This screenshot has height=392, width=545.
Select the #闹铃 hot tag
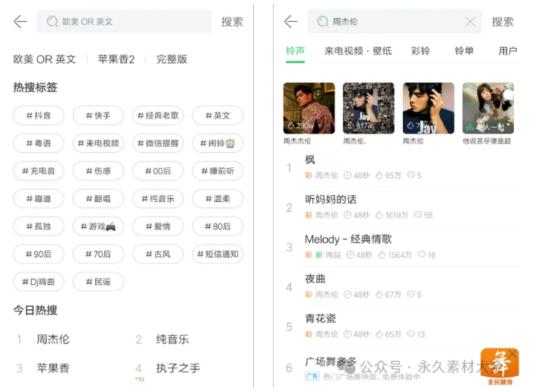[217, 143]
